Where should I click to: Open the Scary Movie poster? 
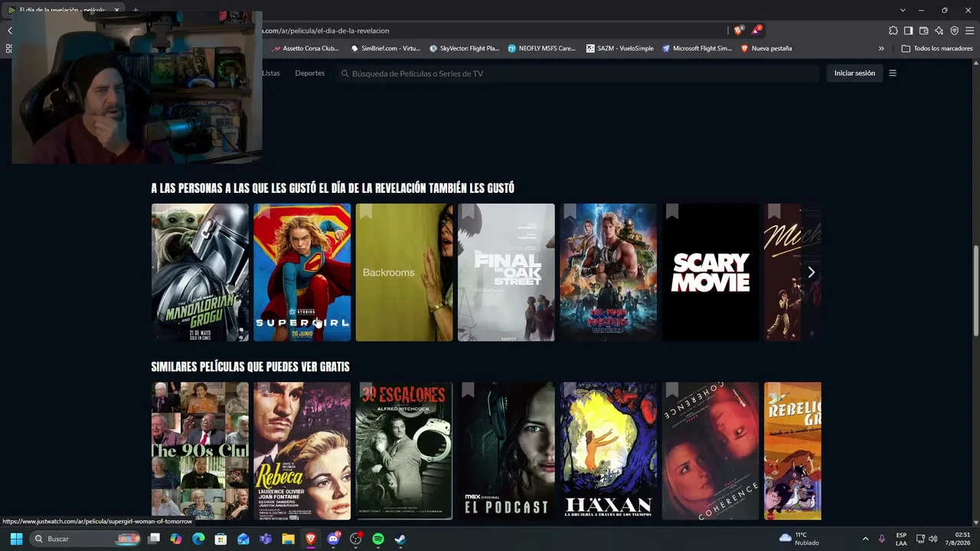point(710,272)
